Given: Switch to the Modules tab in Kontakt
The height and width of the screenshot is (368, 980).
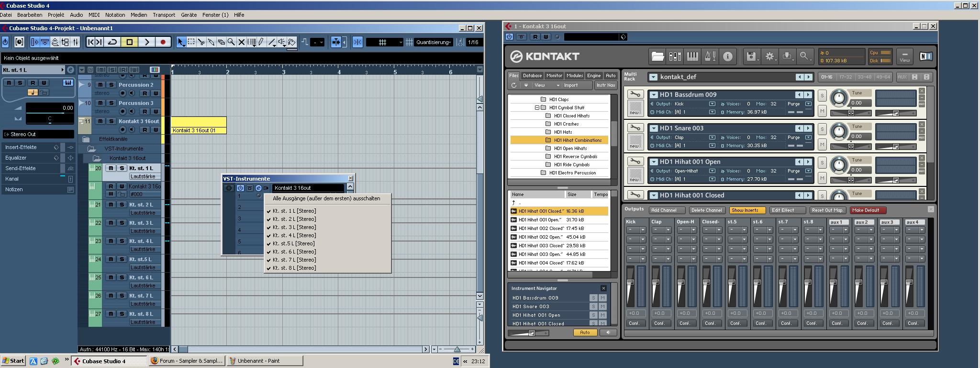Looking at the screenshot, I should pos(574,76).
